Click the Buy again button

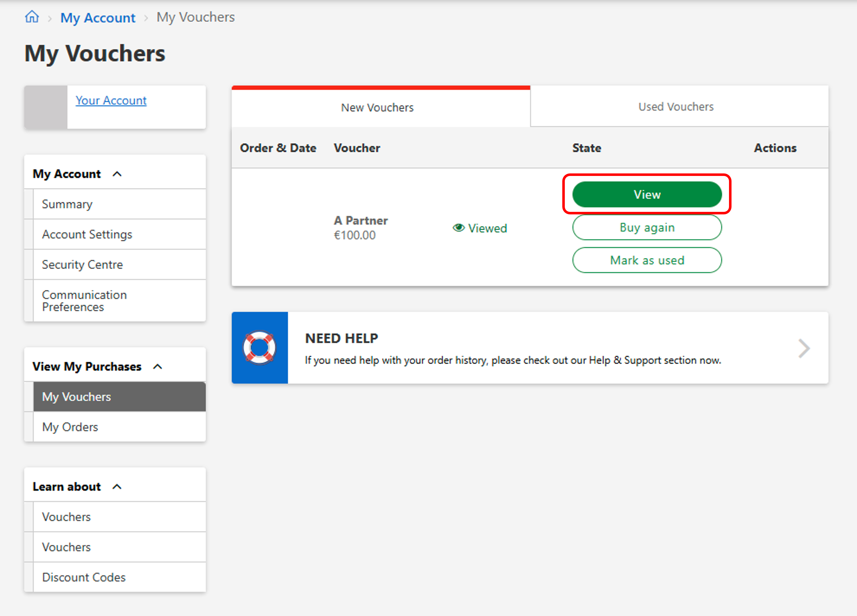tap(647, 227)
